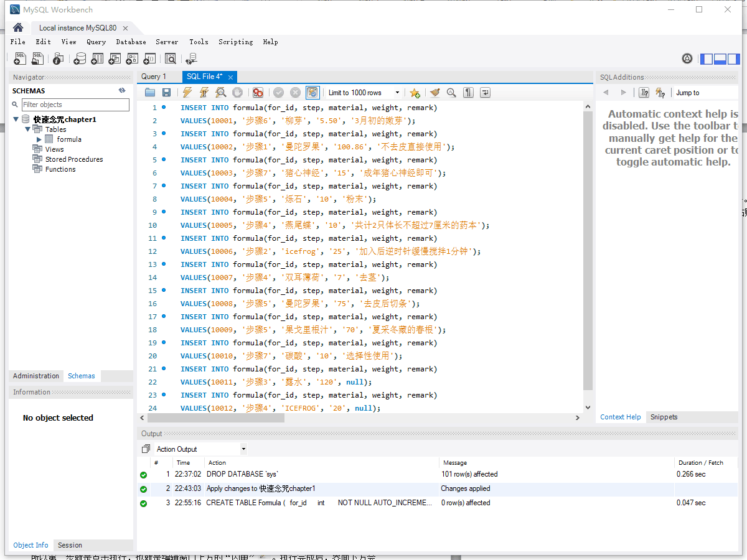Click the create new view icon
Image resolution: width=747 pixels, height=560 pixels.
(x=115, y=58)
